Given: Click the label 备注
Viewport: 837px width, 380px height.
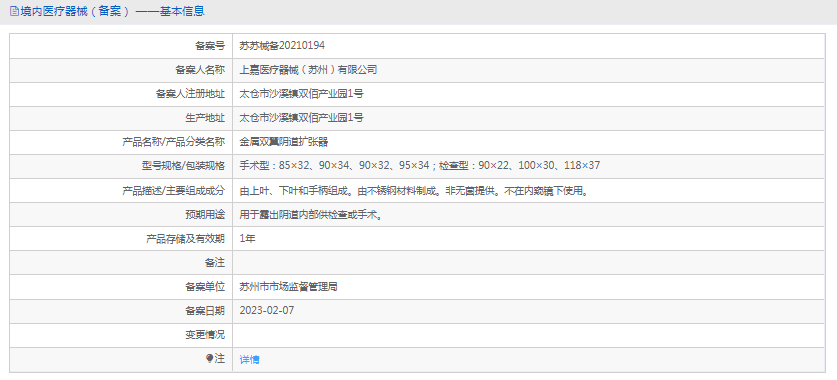Looking at the screenshot, I should (x=215, y=263).
